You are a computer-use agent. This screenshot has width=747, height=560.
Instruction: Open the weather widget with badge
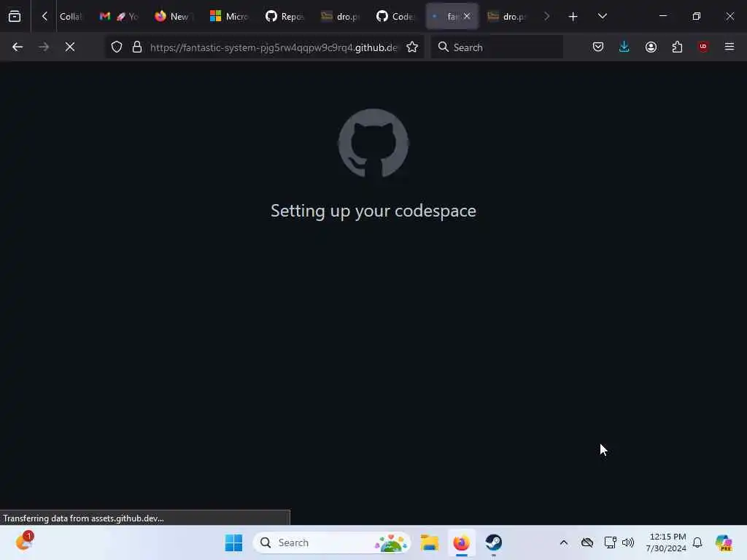pyautogui.click(x=24, y=542)
